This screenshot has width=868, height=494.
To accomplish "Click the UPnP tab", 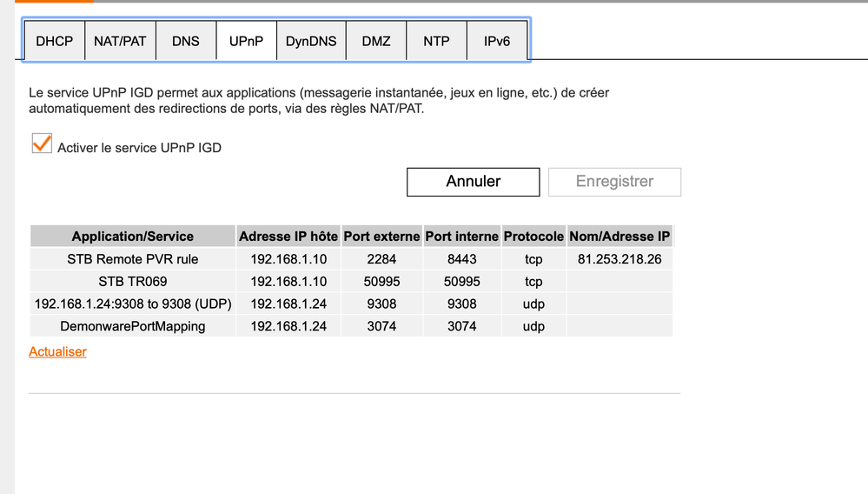I will [246, 41].
